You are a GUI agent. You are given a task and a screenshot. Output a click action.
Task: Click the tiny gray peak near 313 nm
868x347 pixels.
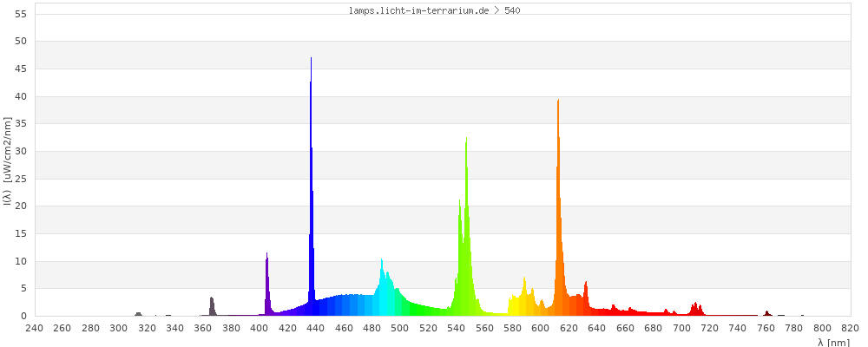(x=138, y=314)
